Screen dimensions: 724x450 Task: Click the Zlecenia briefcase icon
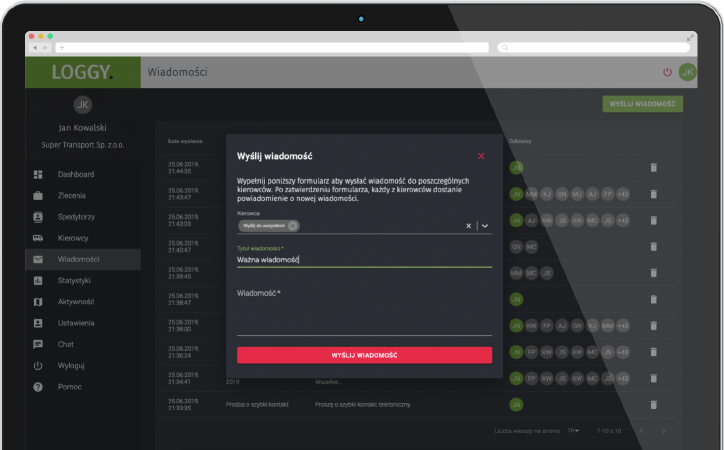coord(38,195)
